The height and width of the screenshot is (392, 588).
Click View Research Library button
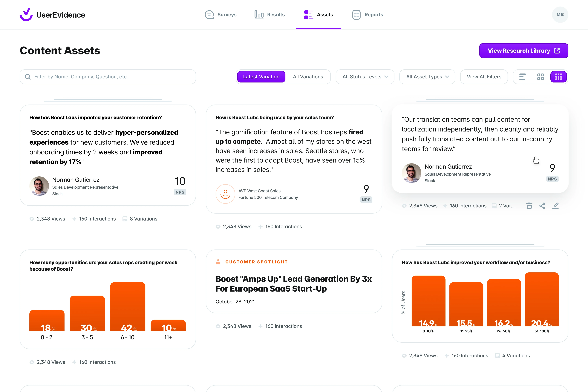tap(524, 50)
